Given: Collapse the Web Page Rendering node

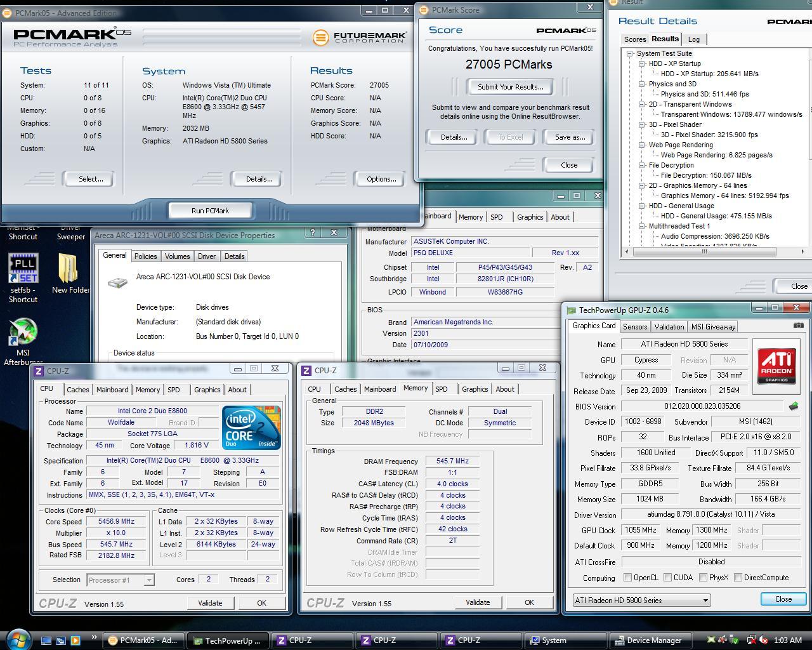Looking at the screenshot, I should [x=642, y=145].
